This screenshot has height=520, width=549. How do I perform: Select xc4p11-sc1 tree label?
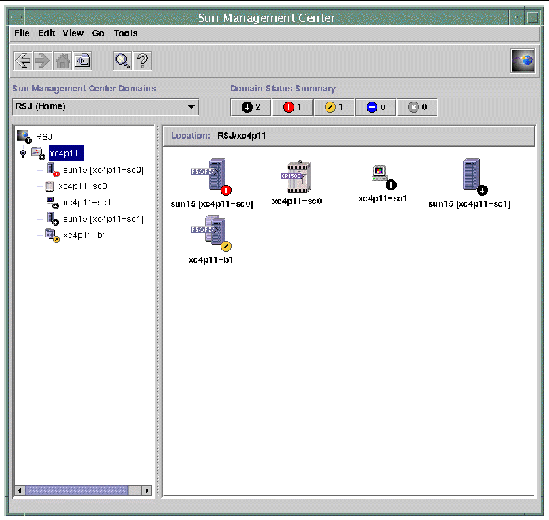[87, 202]
